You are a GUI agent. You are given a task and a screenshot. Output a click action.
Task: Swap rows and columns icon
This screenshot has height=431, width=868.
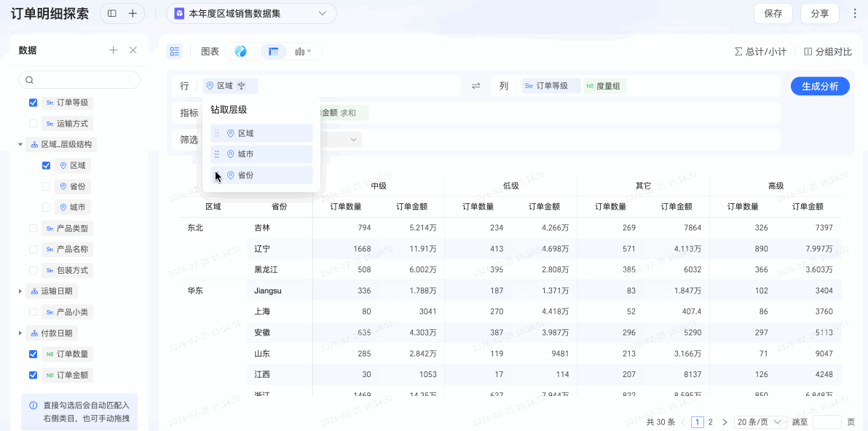point(476,86)
